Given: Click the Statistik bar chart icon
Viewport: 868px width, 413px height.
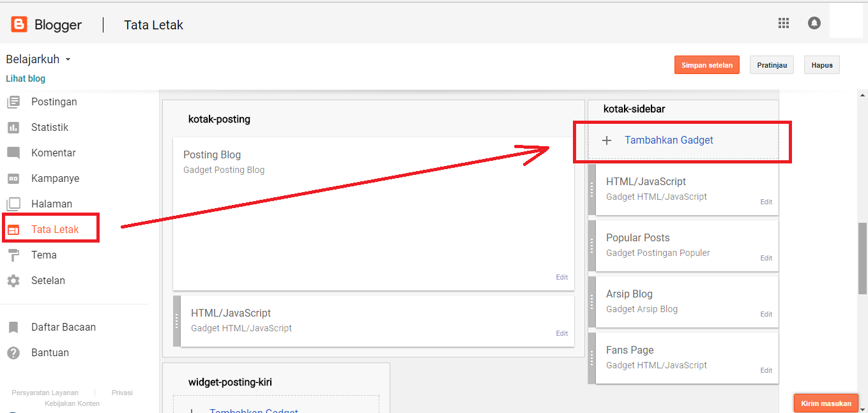Looking at the screenshot, I should (13, 128).
